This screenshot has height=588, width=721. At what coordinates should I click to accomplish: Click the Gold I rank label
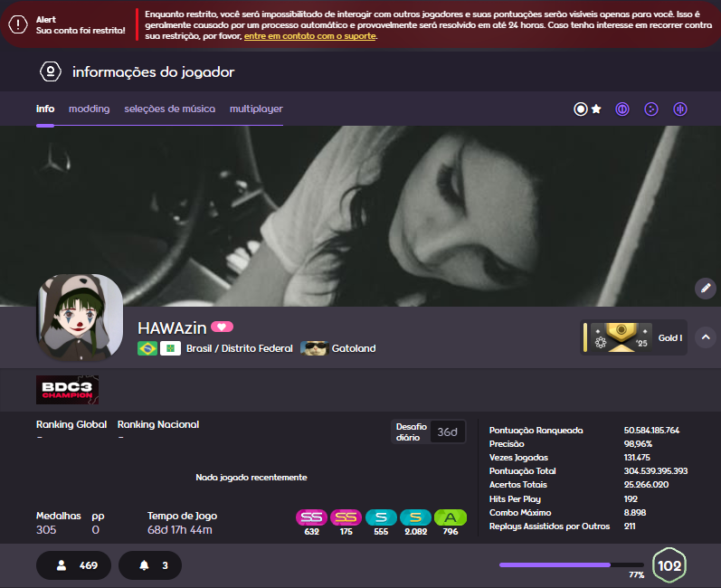(x=670, y=338)
